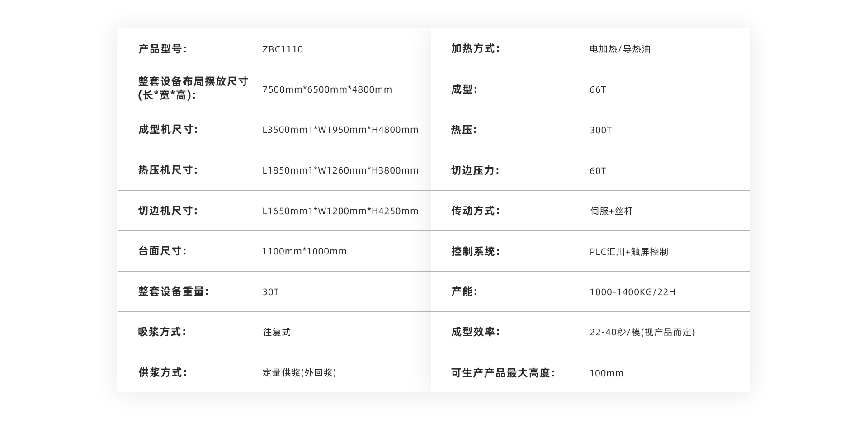Select the ZBC1110 model value
The width and height of the screenshot is (868, 432).
(x=283, y=49)
